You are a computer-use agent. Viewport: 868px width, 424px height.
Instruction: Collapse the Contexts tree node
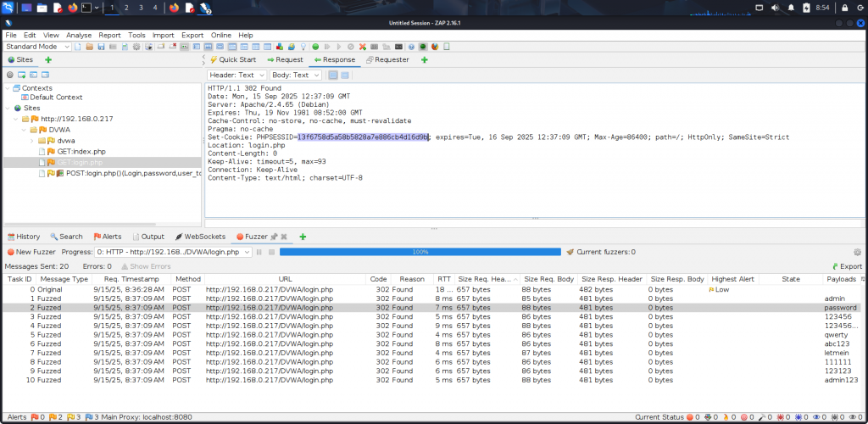[7, 88]
